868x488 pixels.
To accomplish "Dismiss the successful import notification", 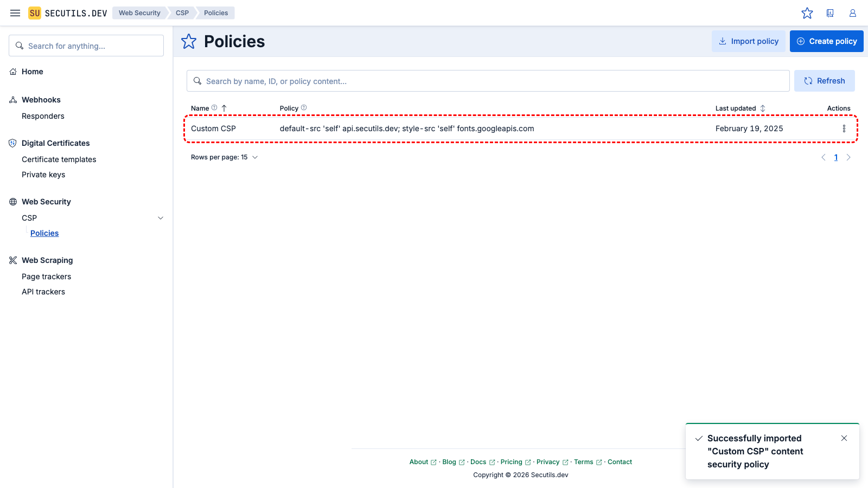I will point(844,438).
